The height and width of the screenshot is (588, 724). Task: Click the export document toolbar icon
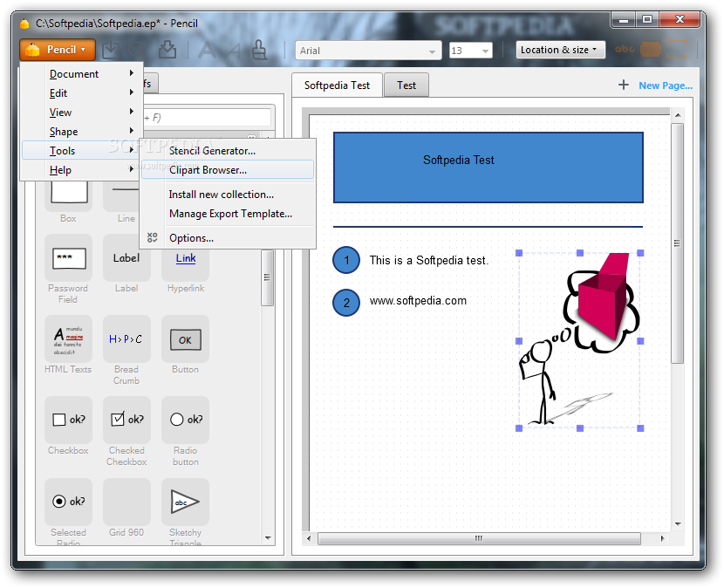point(167,50)
